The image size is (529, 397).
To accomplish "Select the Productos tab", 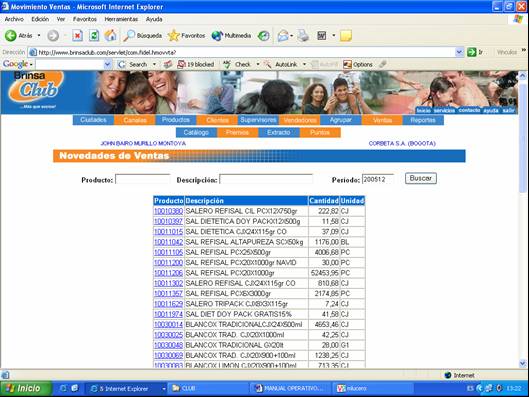I will [x=176, y=120].
